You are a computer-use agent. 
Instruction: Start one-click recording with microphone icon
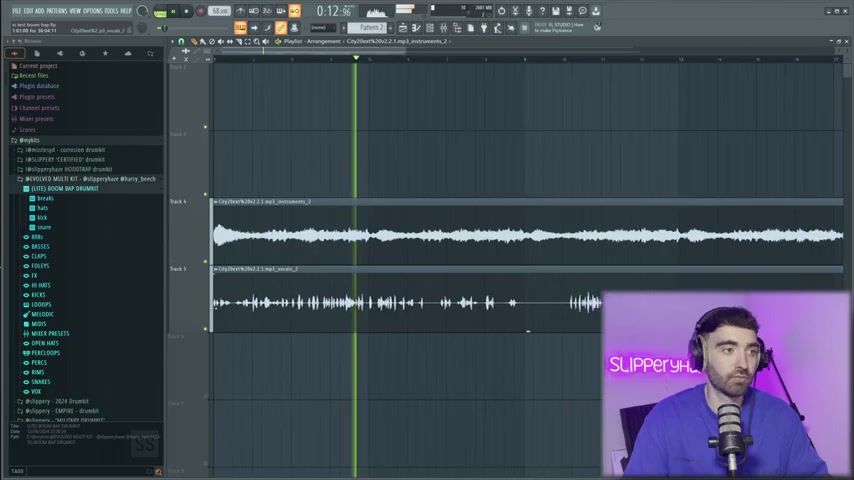click(529, 11)
